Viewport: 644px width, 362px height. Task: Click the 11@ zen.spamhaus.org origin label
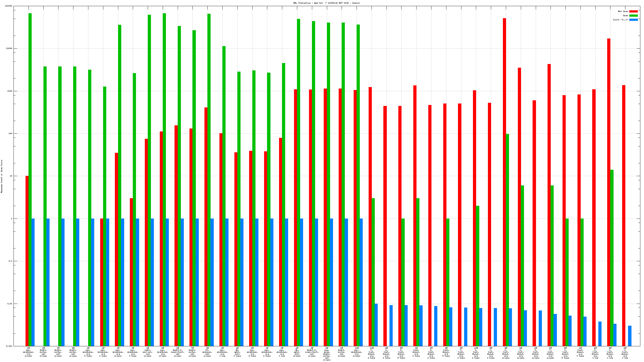[x=357, y=352]
